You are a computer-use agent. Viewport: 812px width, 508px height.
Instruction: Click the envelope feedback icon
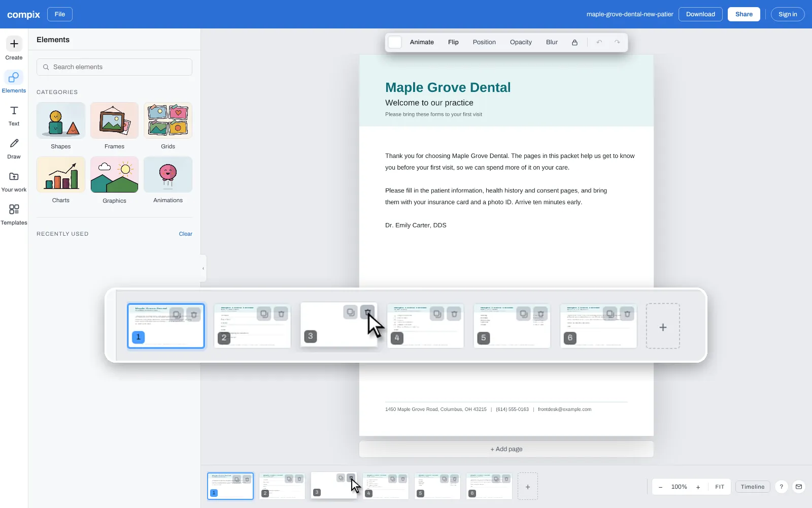click(x=799, y=487)
